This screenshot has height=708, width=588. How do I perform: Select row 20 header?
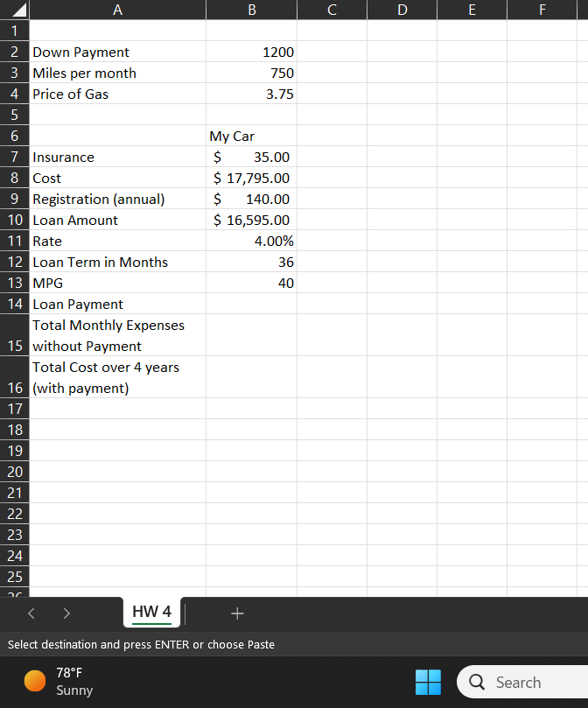15,472
